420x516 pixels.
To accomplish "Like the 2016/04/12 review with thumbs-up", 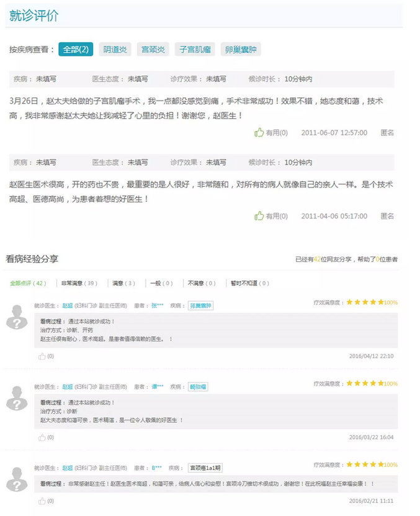I will click(42, 356).
